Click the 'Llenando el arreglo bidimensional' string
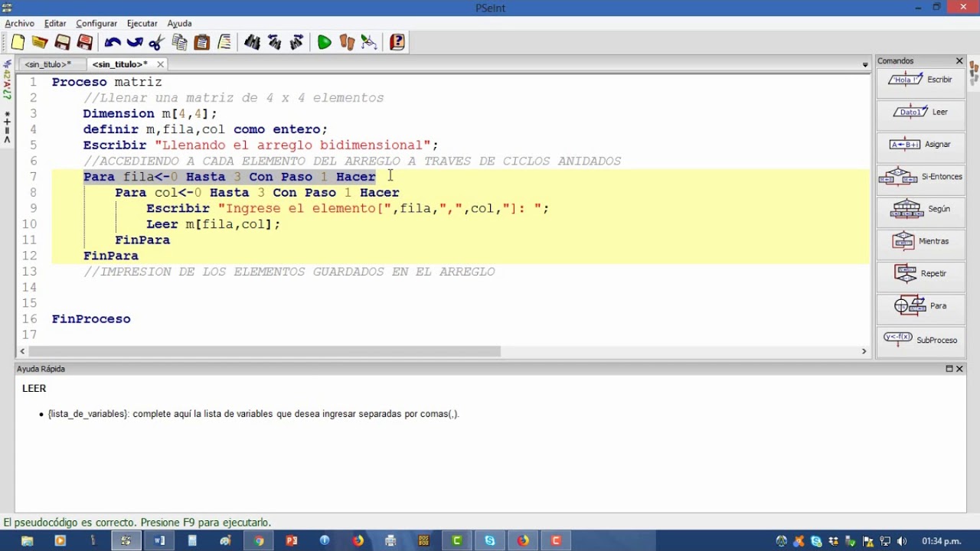Image resolution: width=980 pixels, height=551 pixels. click(x=292, y=145)
